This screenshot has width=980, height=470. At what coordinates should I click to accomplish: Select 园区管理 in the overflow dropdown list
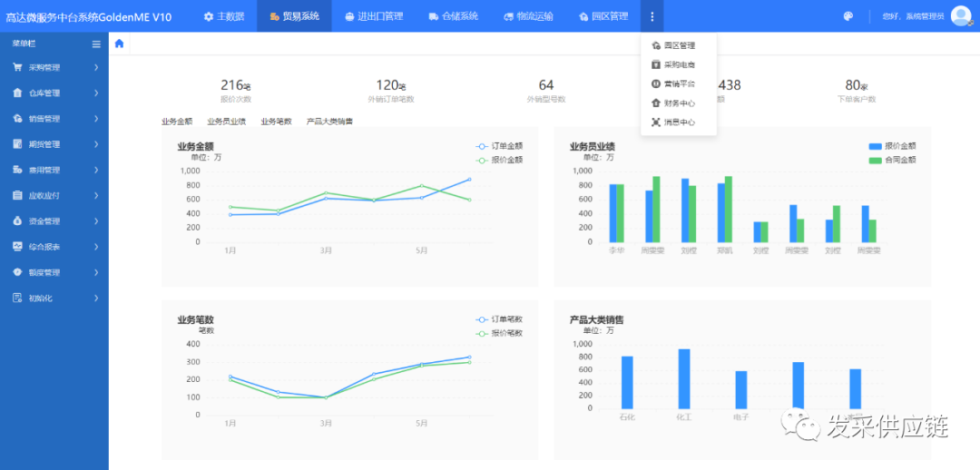click(679, 45)
